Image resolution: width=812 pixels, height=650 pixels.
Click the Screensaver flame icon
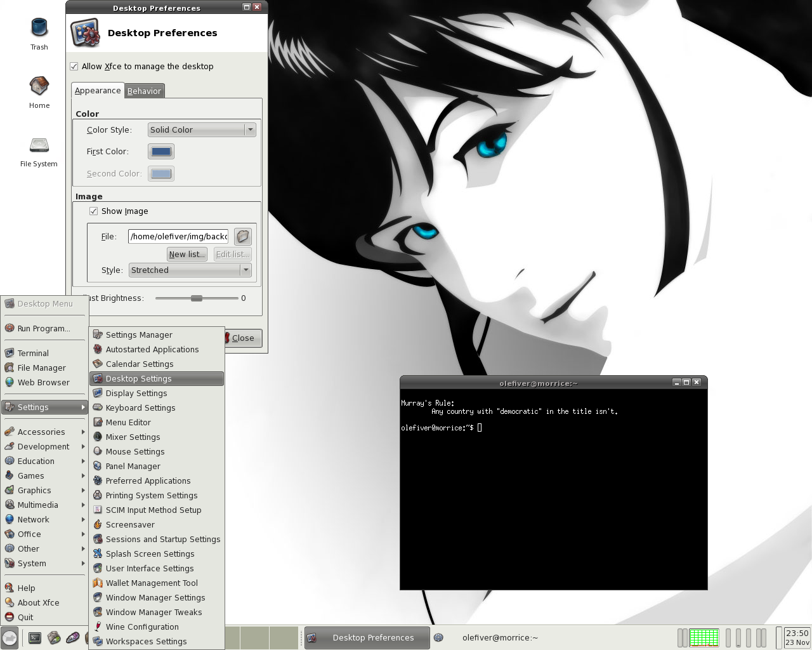pyautogui.click(x=98, y=524)
